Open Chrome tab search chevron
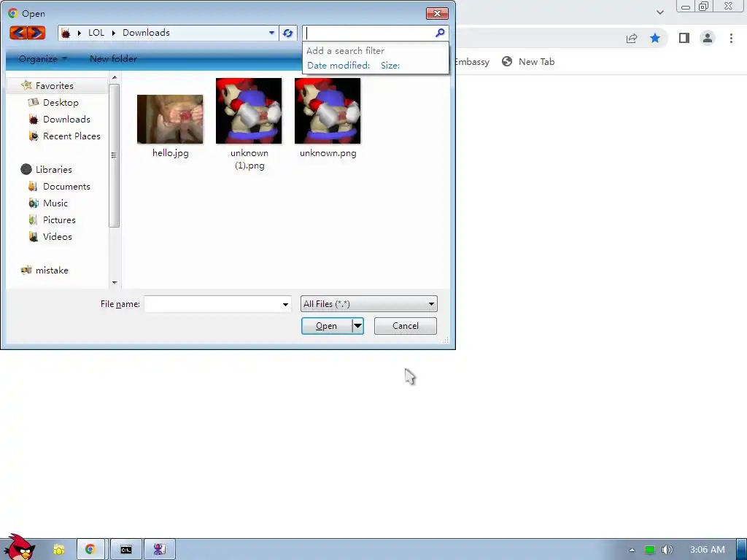The image size is (747, 560). pyautogui.click(x=659, y=12)
